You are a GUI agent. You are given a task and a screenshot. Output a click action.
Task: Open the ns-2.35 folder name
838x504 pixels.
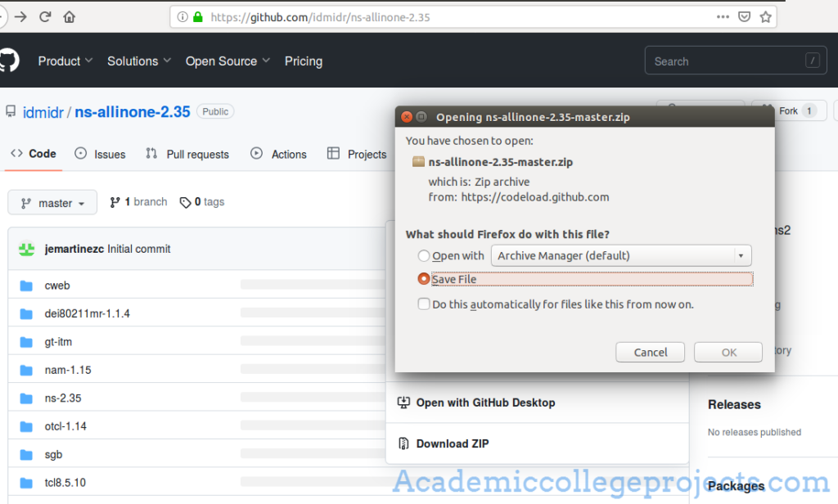click(63, 398)
